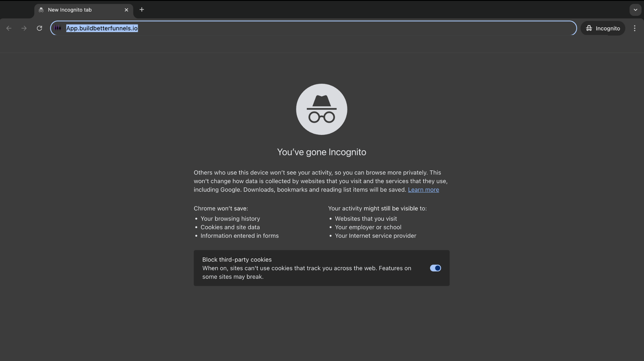
Task: Click the App.buildbetterfunnels.io URL in the address bar
Action: (x=102, y=28)
